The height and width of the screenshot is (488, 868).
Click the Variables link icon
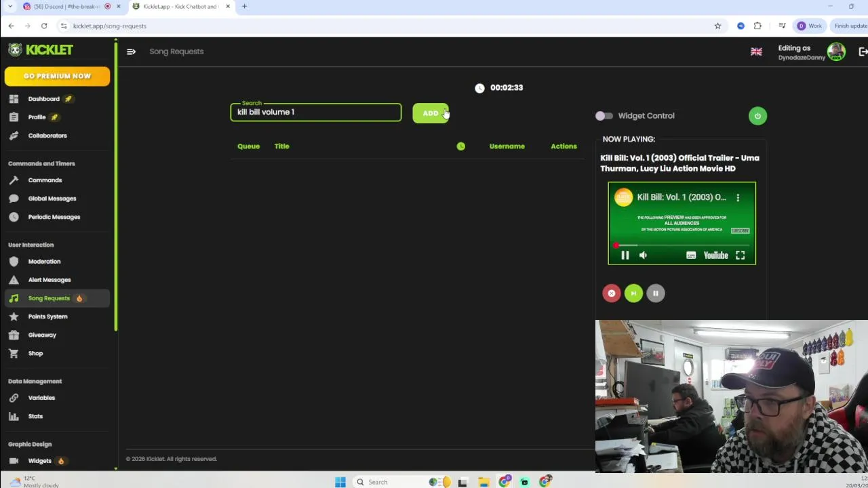click(x=14, y=398)
